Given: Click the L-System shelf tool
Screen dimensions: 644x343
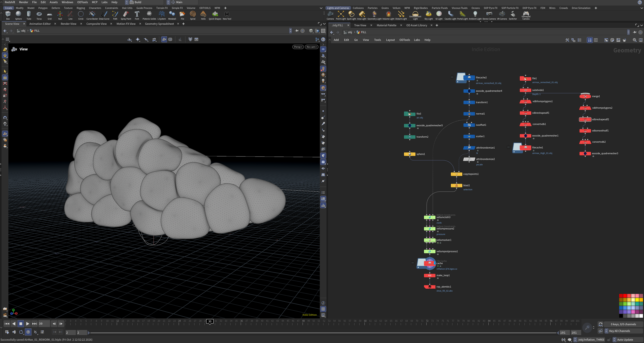Looking at the screenshot, I should [161, 15].
